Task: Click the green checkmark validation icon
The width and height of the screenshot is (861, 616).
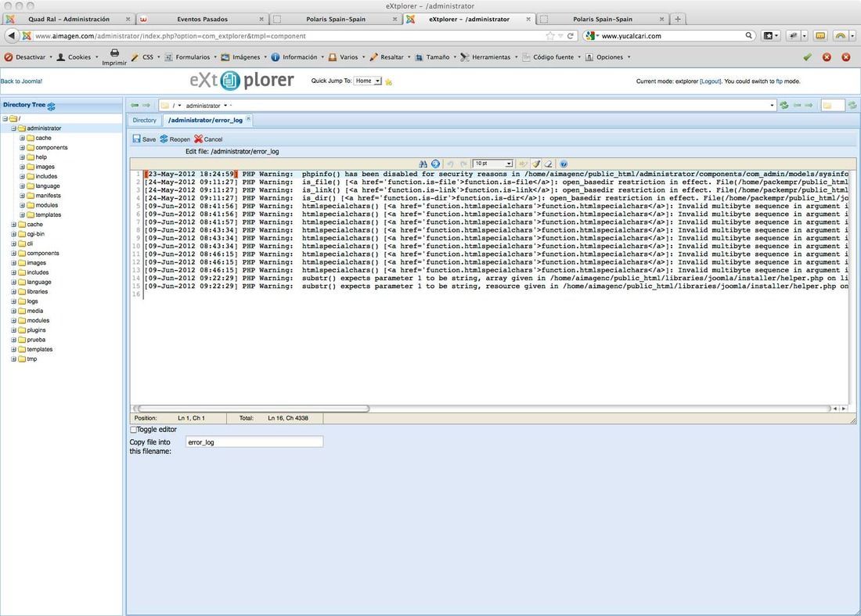Action: point(807,57)
